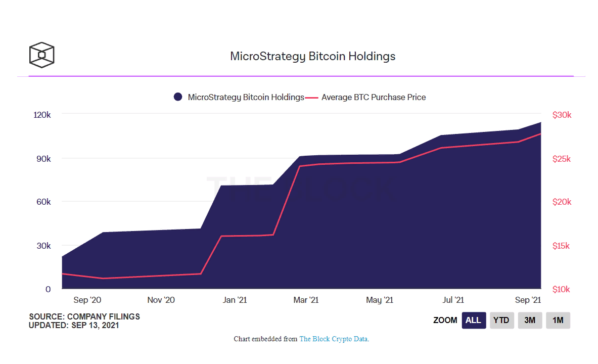Click the Sep '21 x-axis label

click(x=528, y=300)
